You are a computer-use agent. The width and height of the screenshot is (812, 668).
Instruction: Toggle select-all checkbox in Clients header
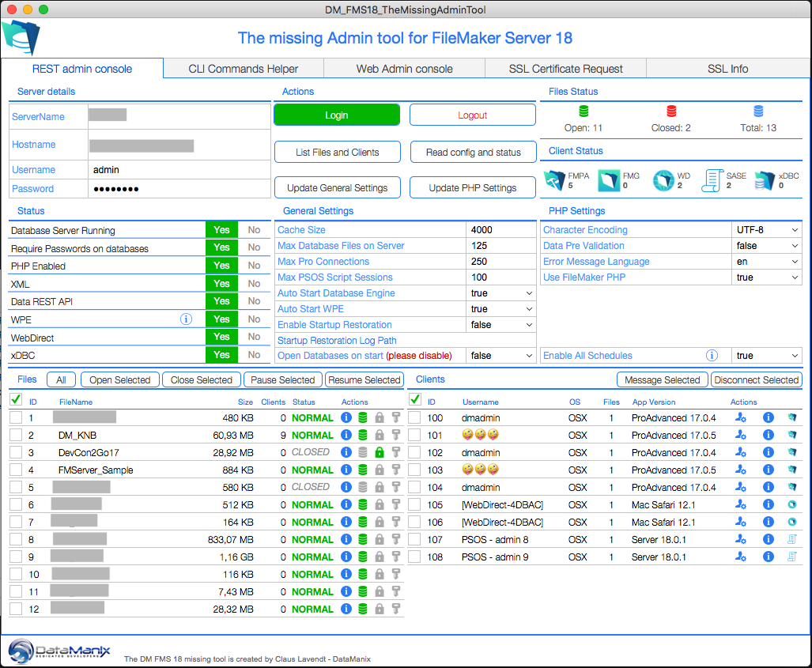click(x=415, y=399)
